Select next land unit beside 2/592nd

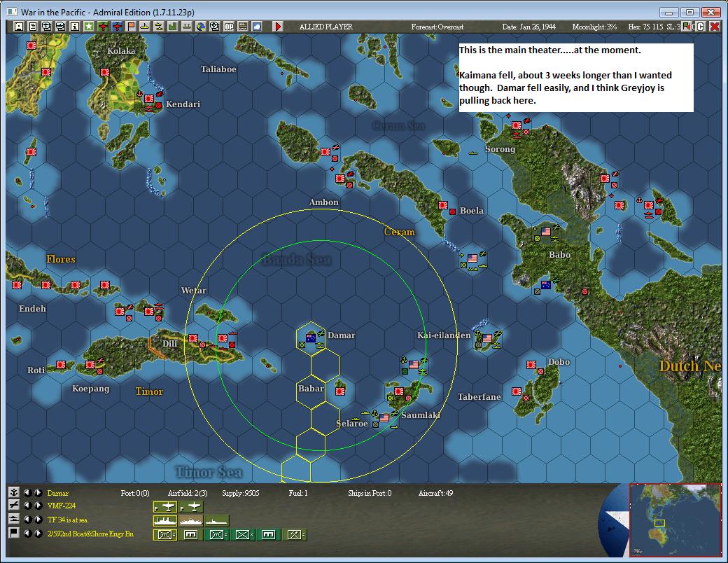click(38, 534)
